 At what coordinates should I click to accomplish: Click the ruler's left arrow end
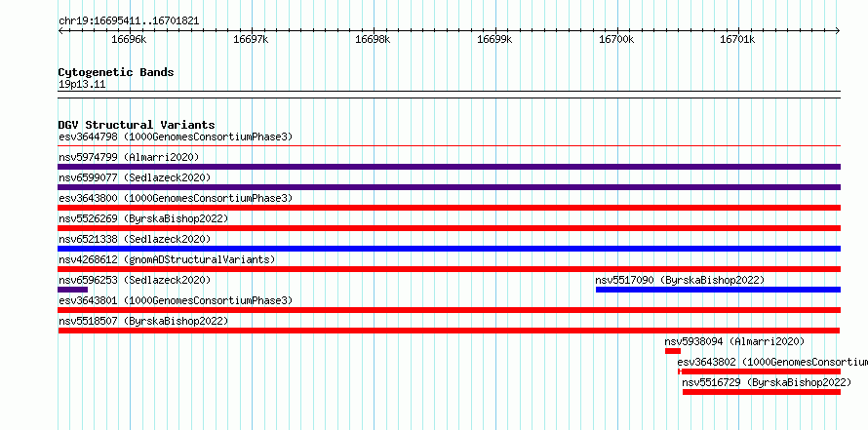click(x=60, y=30)
